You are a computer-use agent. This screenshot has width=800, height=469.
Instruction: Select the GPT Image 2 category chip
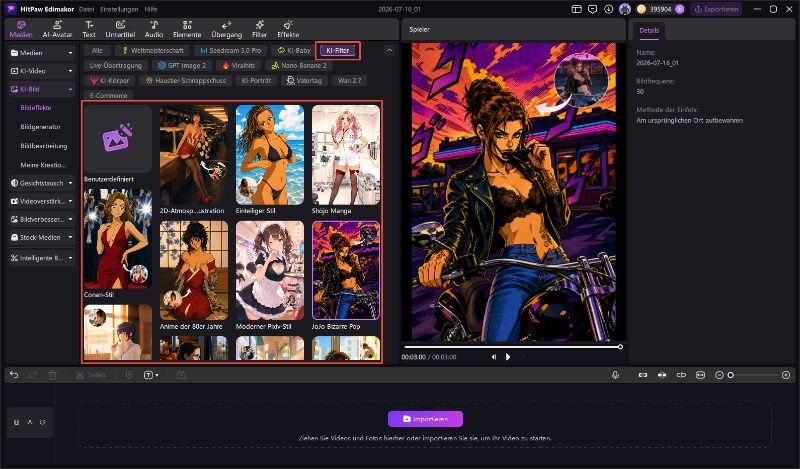point(182,65)
